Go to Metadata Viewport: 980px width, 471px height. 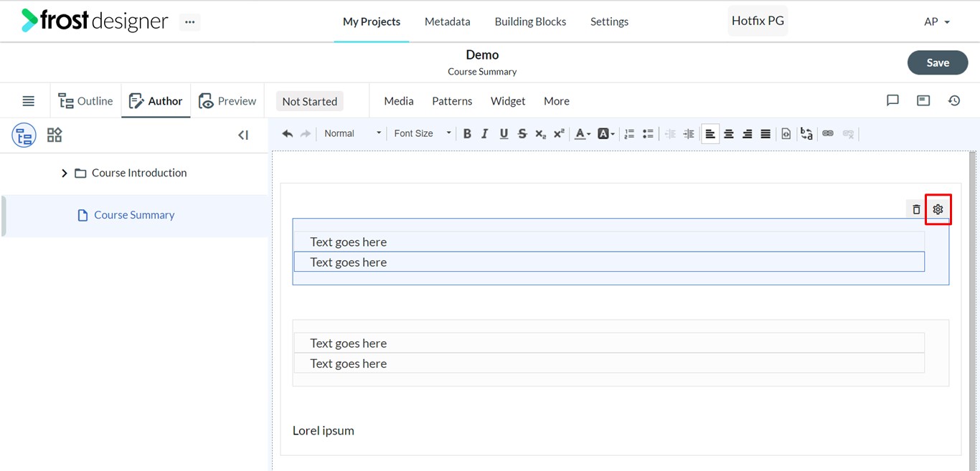pos(448,22)
